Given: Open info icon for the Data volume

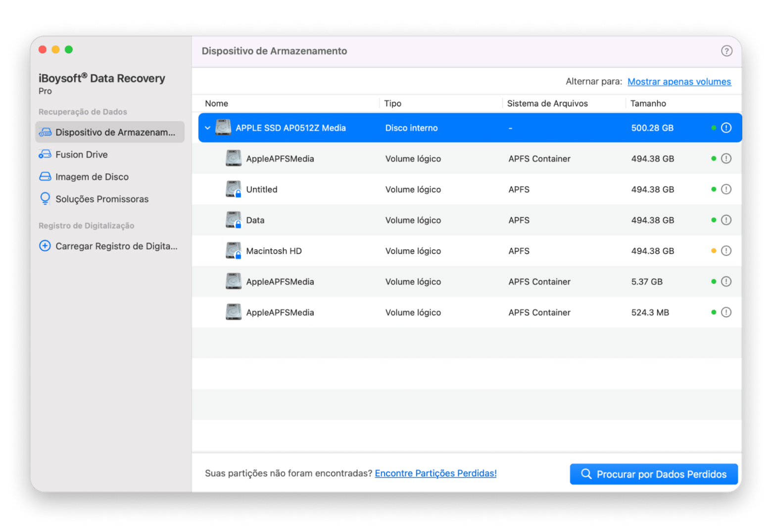Looking at the screenshot, I should click(726, 220).
